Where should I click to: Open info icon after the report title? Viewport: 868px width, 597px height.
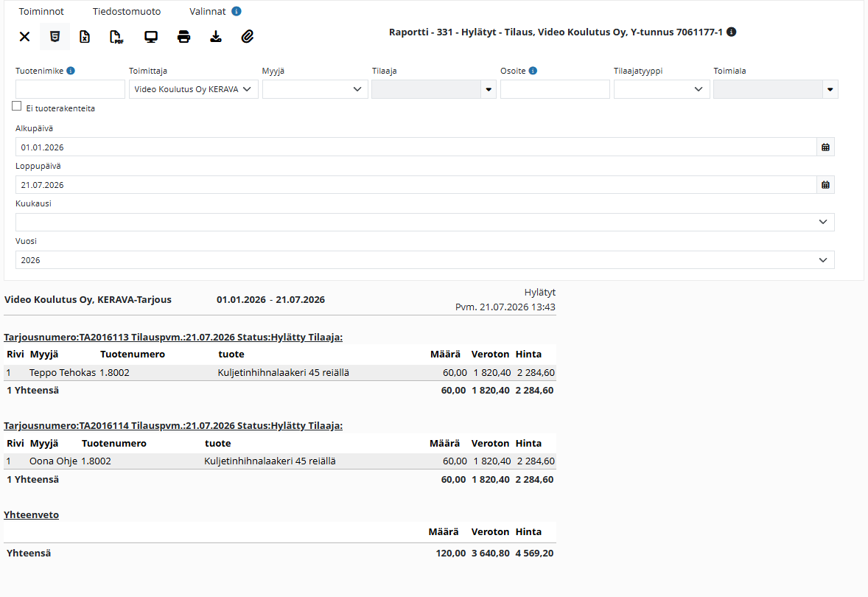(x=731, y=32)
